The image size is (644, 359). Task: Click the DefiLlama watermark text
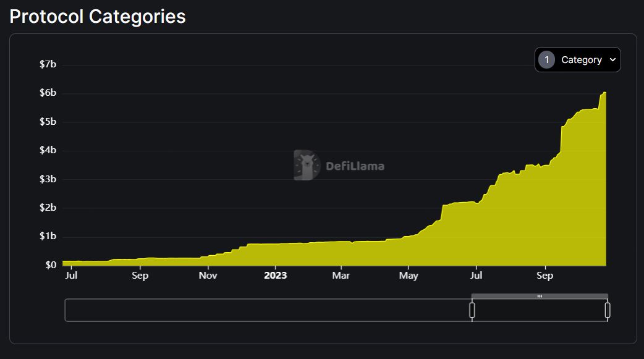click(x=355, y=166)
